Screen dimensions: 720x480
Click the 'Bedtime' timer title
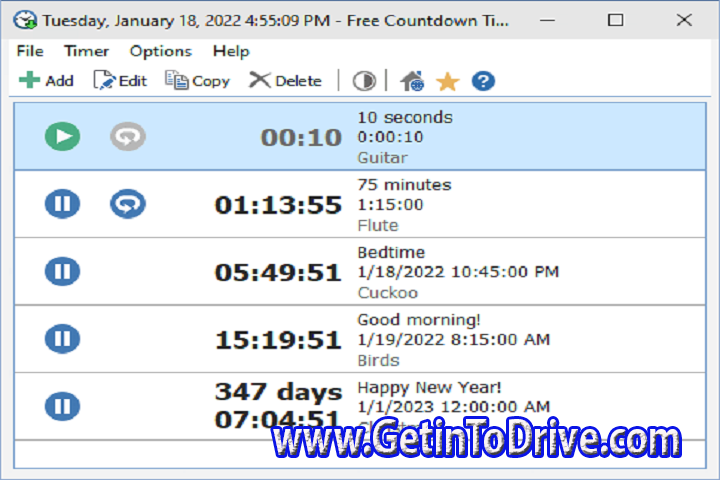tap(391, 252)
